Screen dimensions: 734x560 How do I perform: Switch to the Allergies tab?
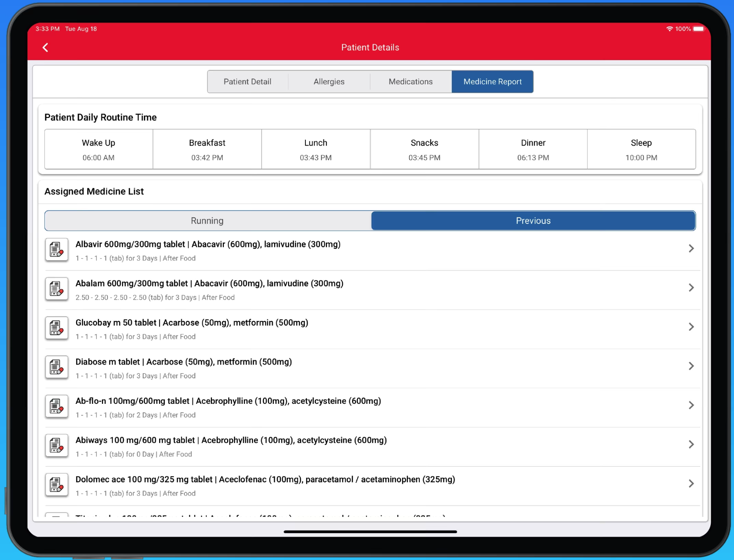[x=329, y=82]
